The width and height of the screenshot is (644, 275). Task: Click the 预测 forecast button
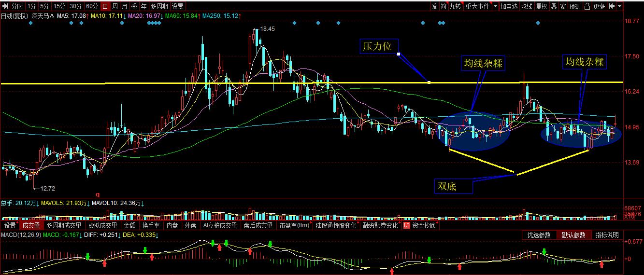tap(575, 6)
